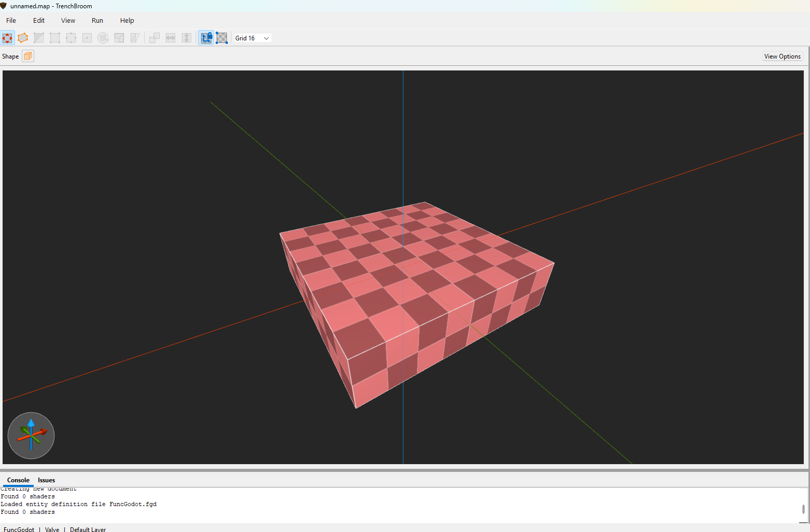Click 'FuncGodot' in the status bar
This screenshot has height=532, width=810.
19,529
